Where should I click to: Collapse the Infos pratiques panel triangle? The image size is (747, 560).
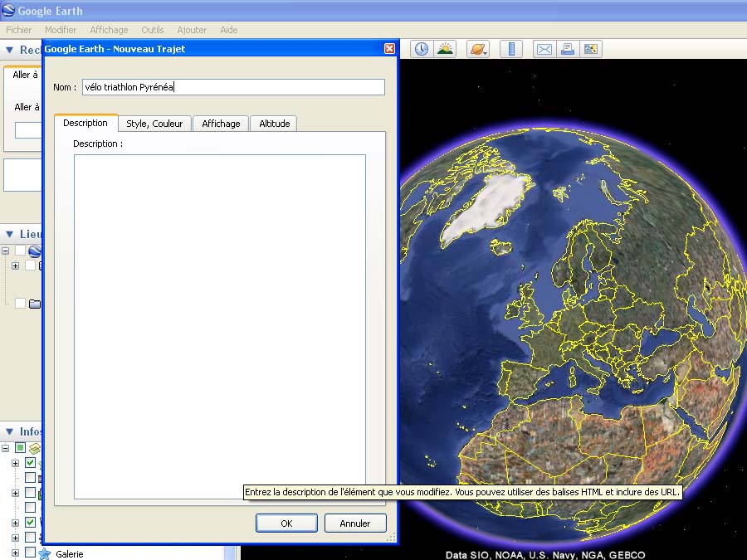(x=9, y=431)
